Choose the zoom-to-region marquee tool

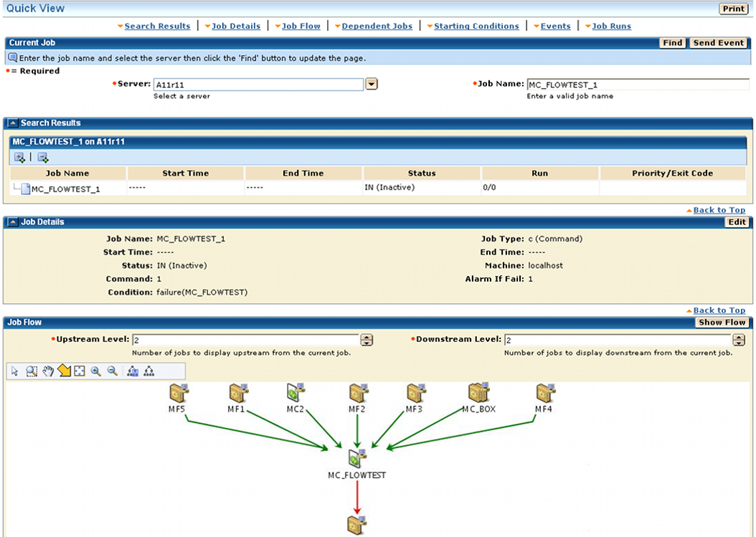click(32, 371)
